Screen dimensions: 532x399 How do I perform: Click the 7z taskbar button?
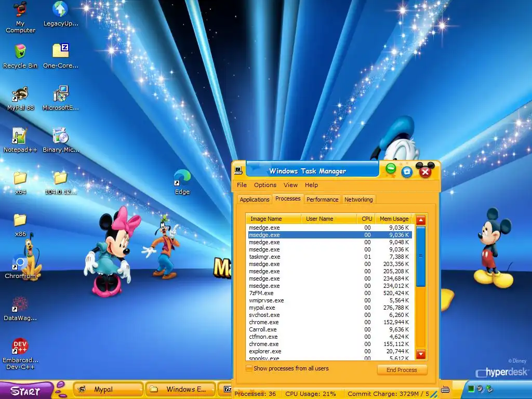click(x=225, y=389)
